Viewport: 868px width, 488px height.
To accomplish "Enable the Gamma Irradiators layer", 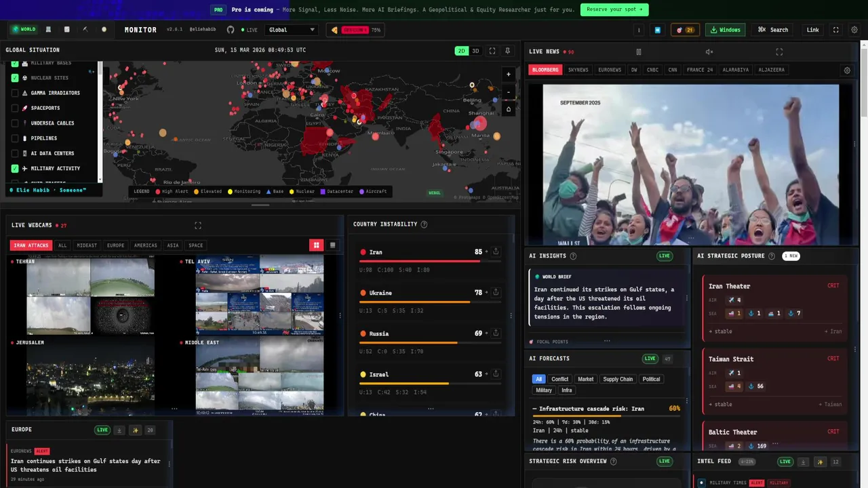I will click(15, 93).
